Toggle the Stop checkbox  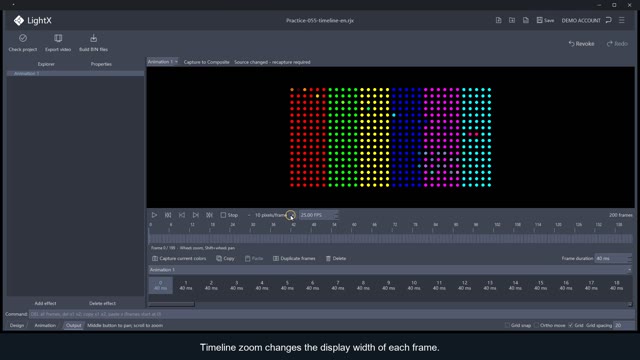pos(223,215)
